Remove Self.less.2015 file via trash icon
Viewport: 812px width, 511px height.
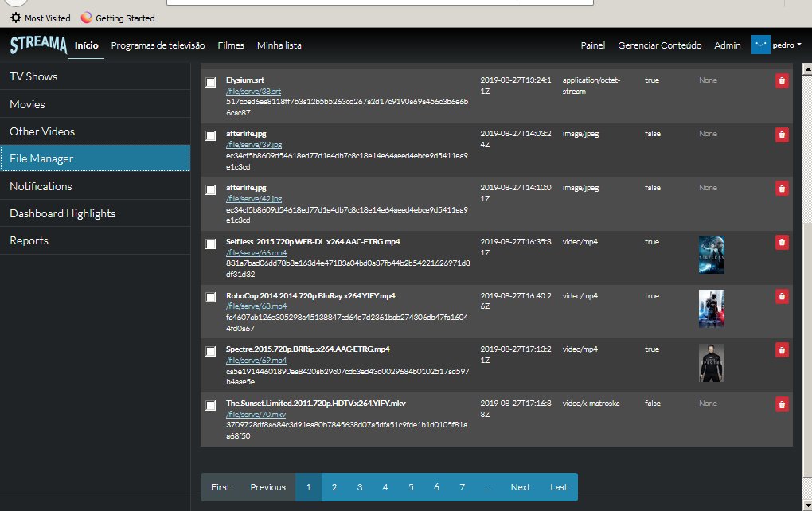coord(781,243)
